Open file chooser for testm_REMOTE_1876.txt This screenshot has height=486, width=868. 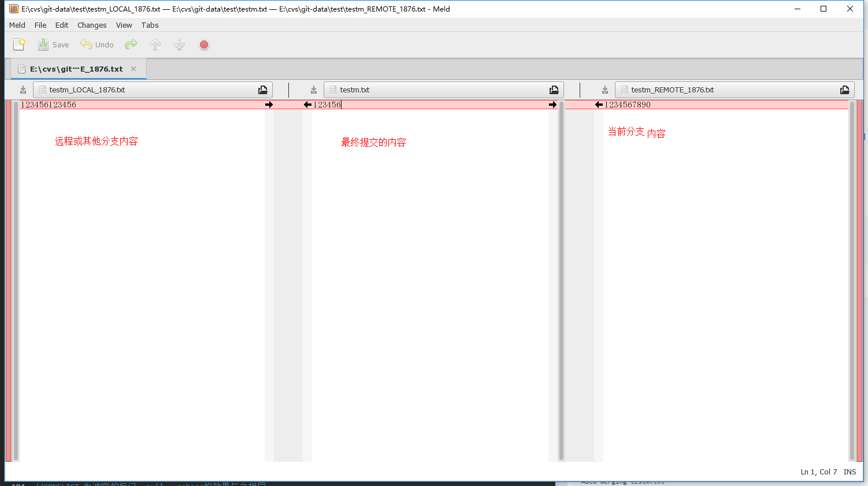coord(845,90)
